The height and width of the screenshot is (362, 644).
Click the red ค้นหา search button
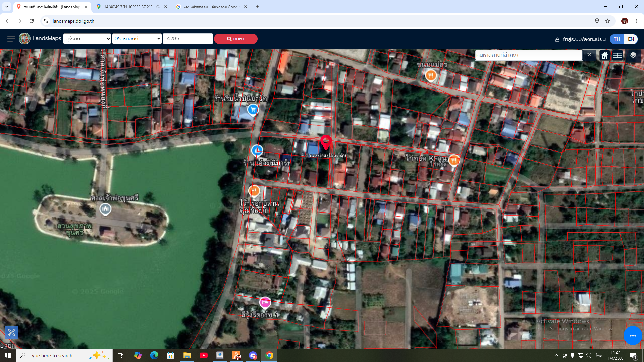pyautogui.click(x=236, y=39)
